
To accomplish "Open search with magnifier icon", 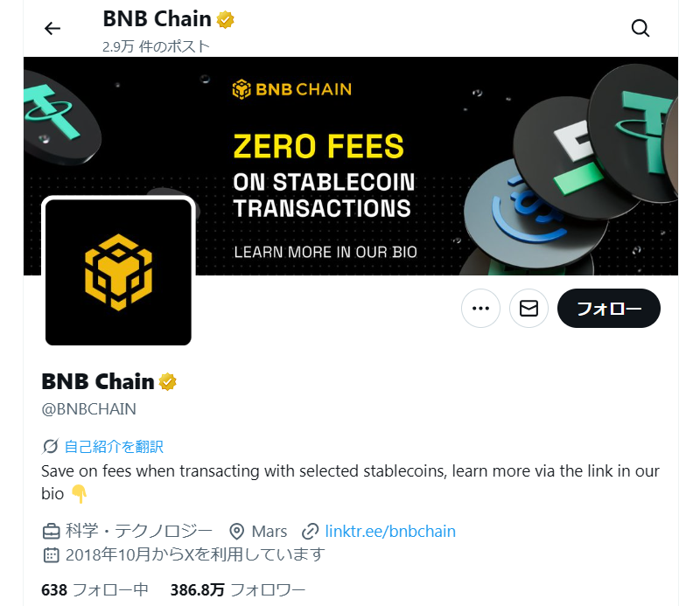I will coord(640,28).
